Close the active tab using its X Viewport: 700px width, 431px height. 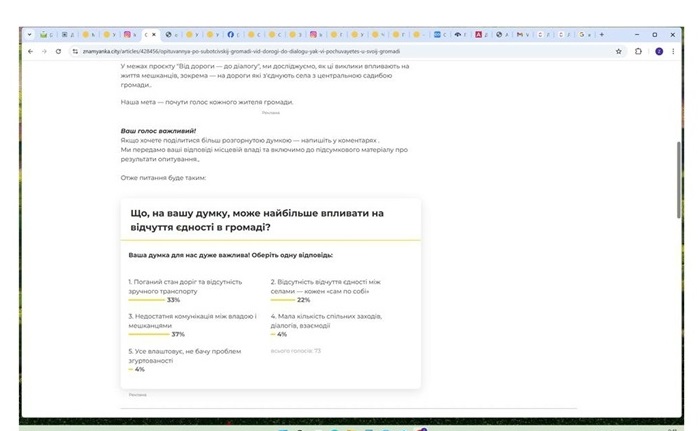[x=154, y=34]
